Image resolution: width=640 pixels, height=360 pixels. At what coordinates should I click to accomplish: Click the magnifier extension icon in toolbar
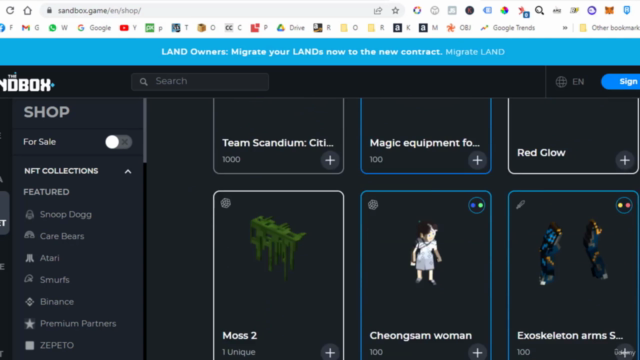540,11
